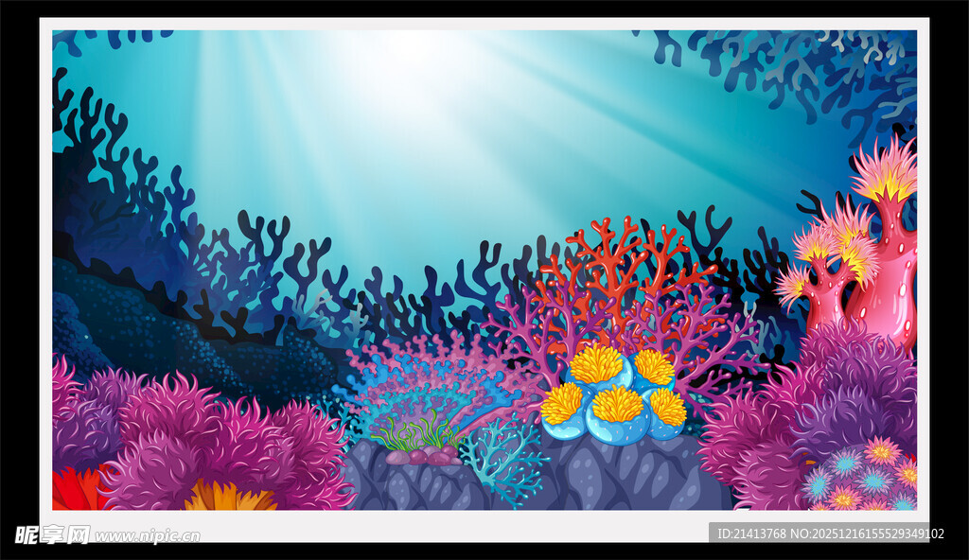Select the small teal branching coral

coord(503,456)
